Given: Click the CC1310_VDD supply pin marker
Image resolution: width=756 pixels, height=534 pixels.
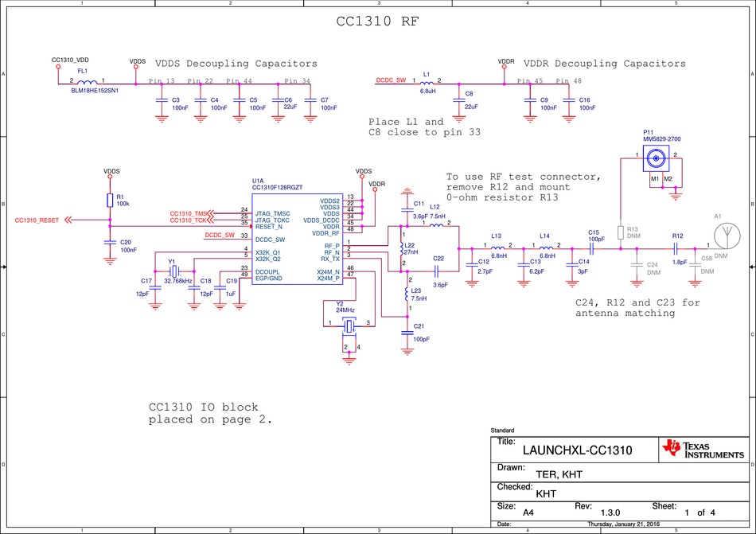Looking at the screenshot, I should click(57, 66).
